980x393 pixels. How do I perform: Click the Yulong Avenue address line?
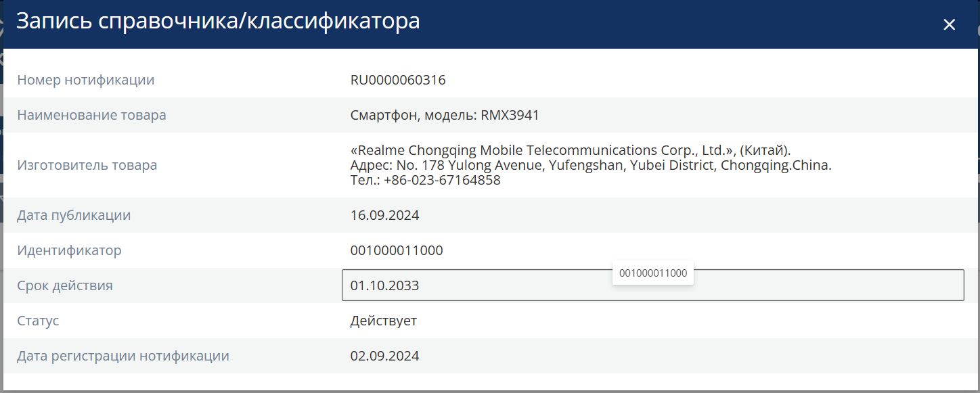coord(591,165)
